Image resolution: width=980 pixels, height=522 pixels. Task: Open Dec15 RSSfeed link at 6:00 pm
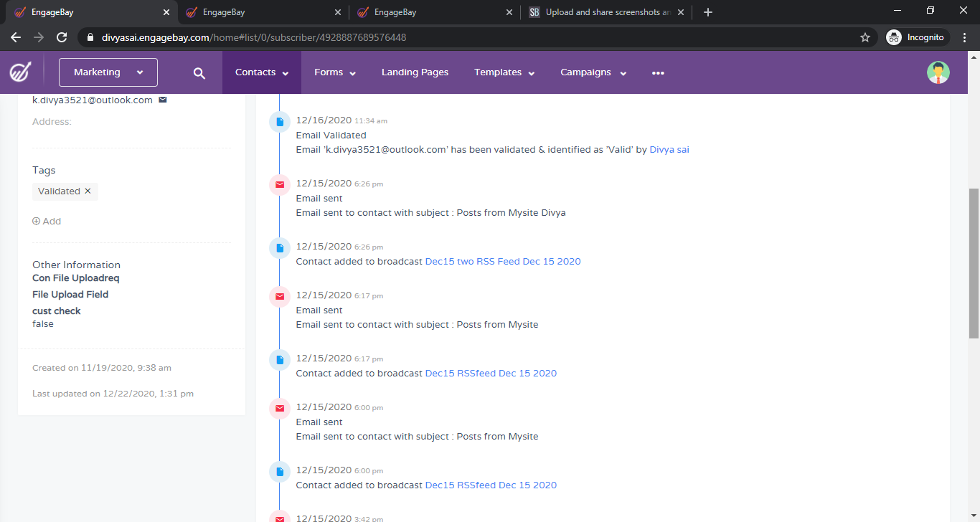tap(491, 485)
